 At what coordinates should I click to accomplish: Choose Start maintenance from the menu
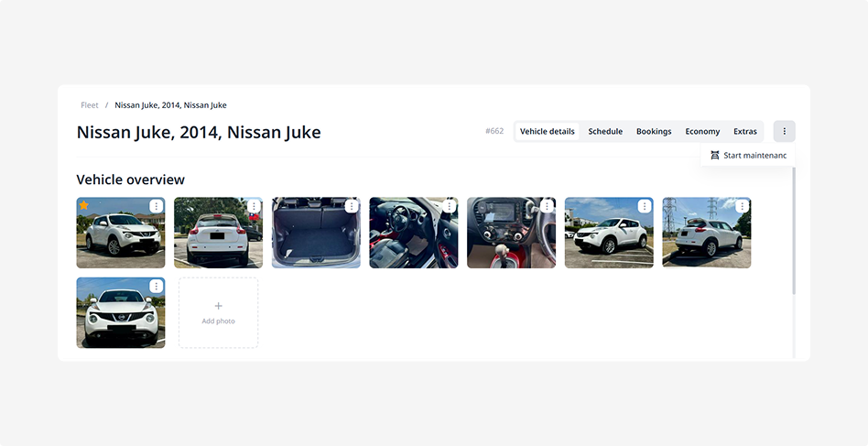(754, 156)
